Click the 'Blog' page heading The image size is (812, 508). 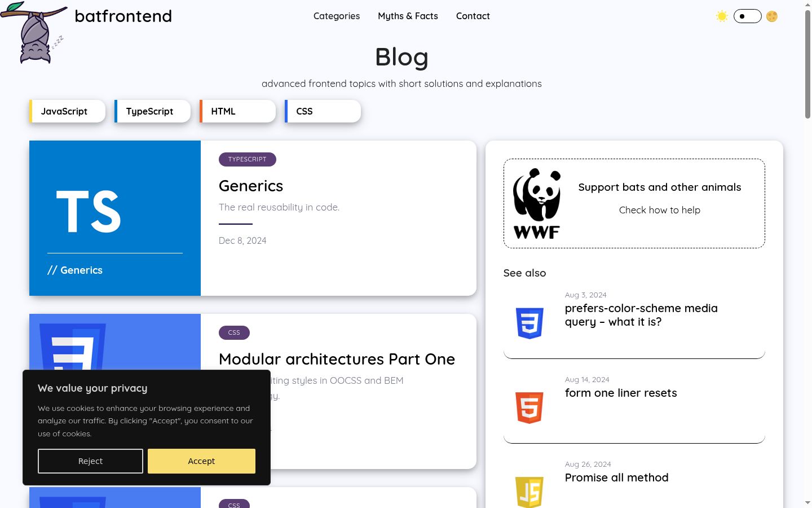coord(401,57)
